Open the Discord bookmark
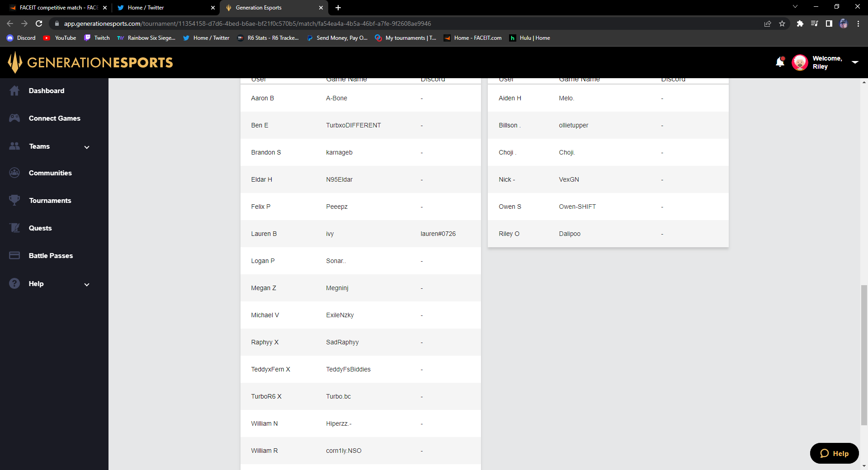 point(21,38)
